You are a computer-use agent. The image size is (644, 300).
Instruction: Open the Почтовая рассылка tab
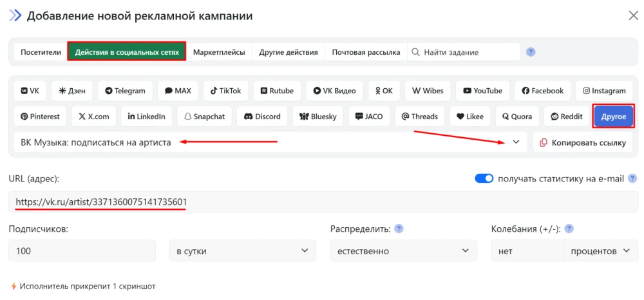point(366,52)
